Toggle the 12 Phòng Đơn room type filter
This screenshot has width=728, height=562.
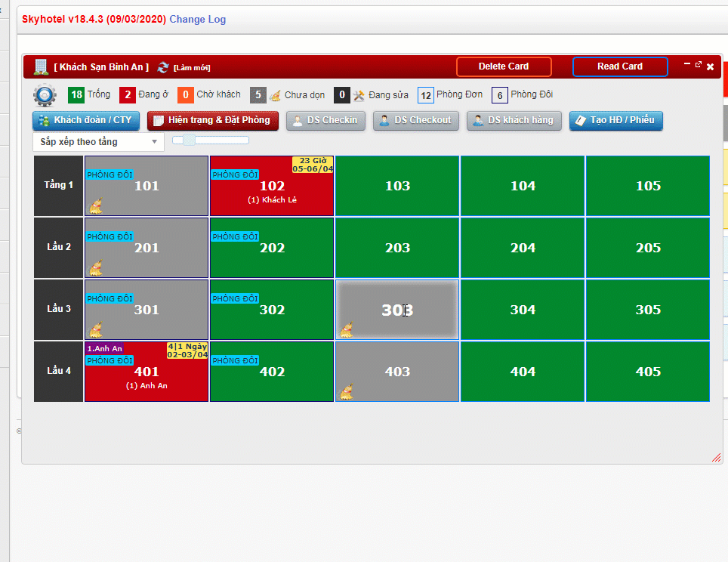[426, 95]
